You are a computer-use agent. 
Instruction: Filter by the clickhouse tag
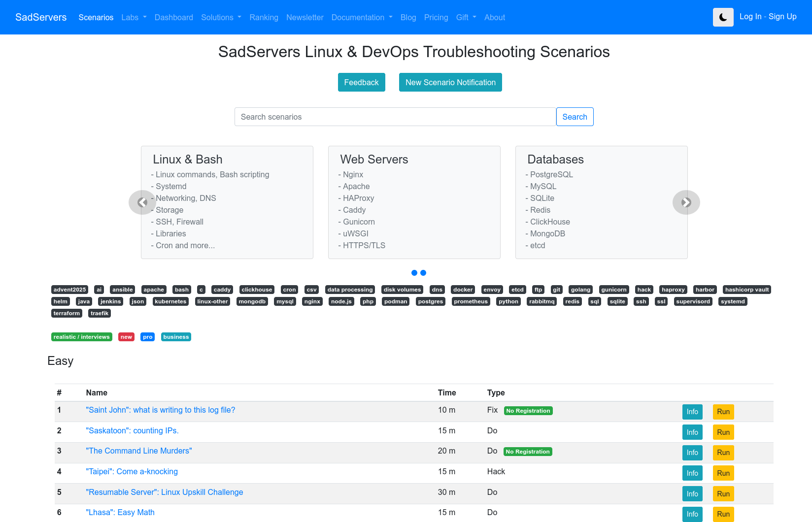click(x=257, y=290)
